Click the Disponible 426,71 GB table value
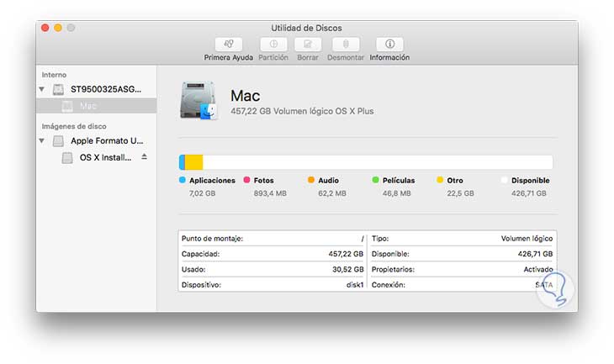The width and height of the screenshot is (614, 364). pos(535,254)
